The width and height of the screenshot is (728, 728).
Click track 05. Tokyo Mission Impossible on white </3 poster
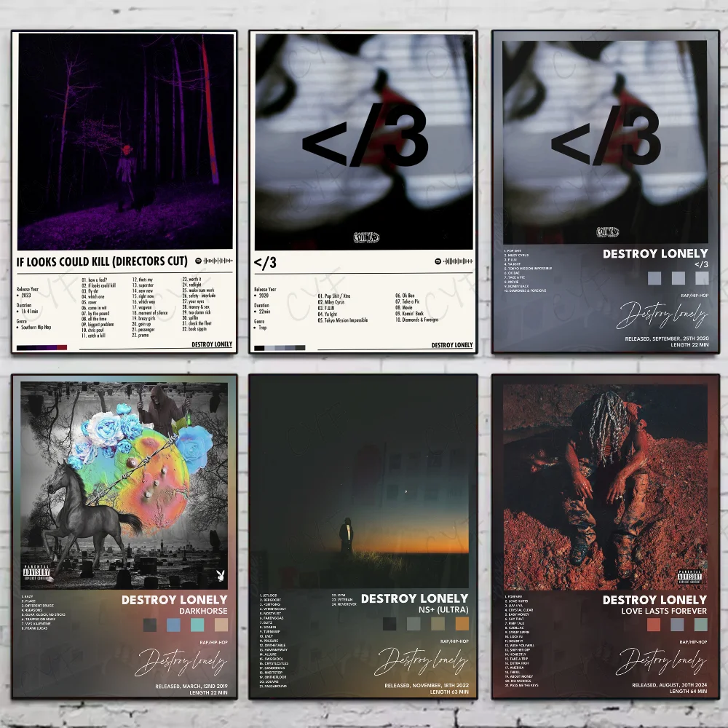coord(343,320)
